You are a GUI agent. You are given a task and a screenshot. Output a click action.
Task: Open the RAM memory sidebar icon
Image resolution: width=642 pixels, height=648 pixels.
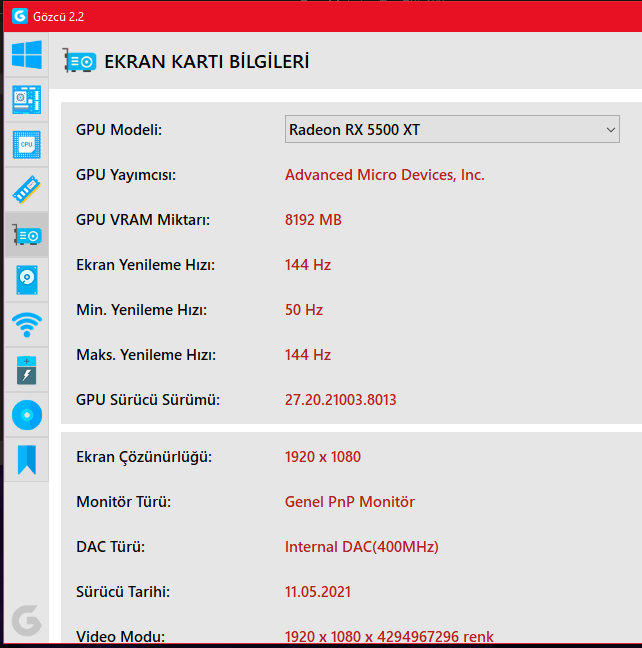point(27,190)
